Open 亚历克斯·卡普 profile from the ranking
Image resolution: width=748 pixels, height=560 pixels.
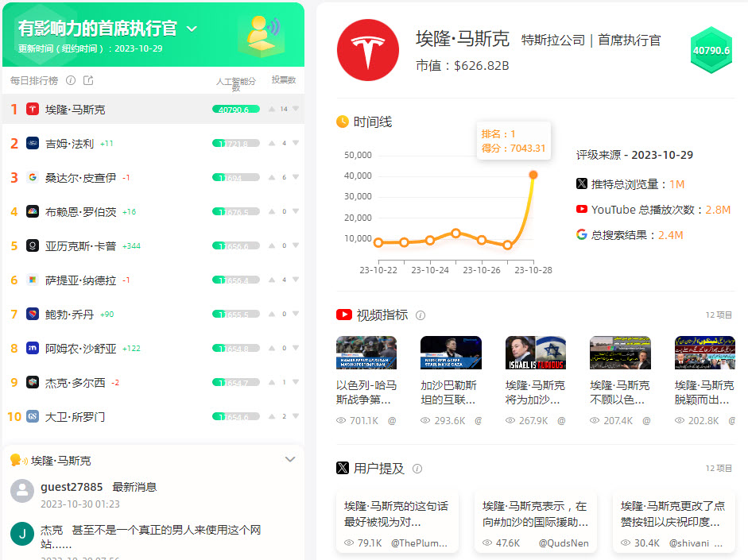pyautogui.click(x=80, y=246)
